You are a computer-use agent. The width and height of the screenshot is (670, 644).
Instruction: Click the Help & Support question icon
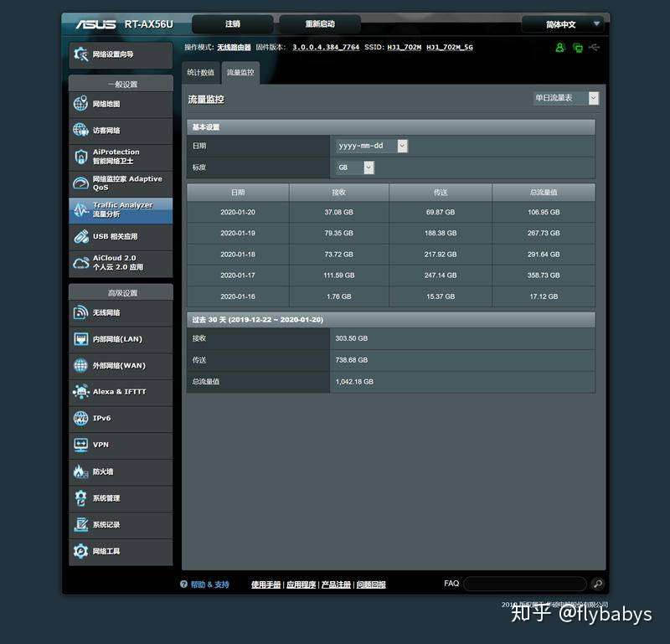tap(183, 584)
